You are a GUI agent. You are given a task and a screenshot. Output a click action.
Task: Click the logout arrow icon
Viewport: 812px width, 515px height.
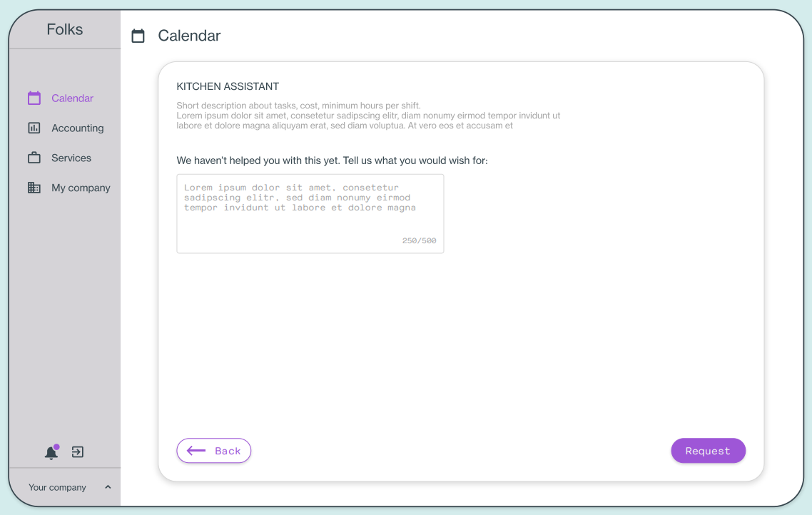[x=78, y=452]
